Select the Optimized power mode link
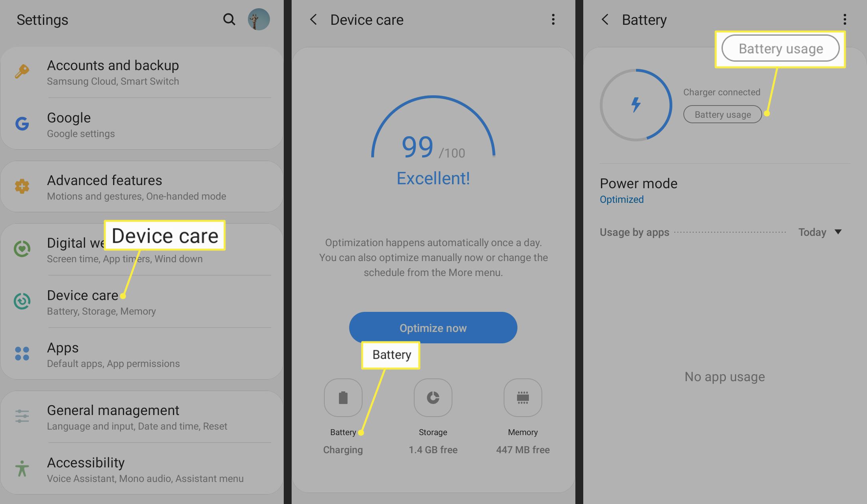Image resolution: width=867 pixels, height=504 pixels. (x=621, y=199)
